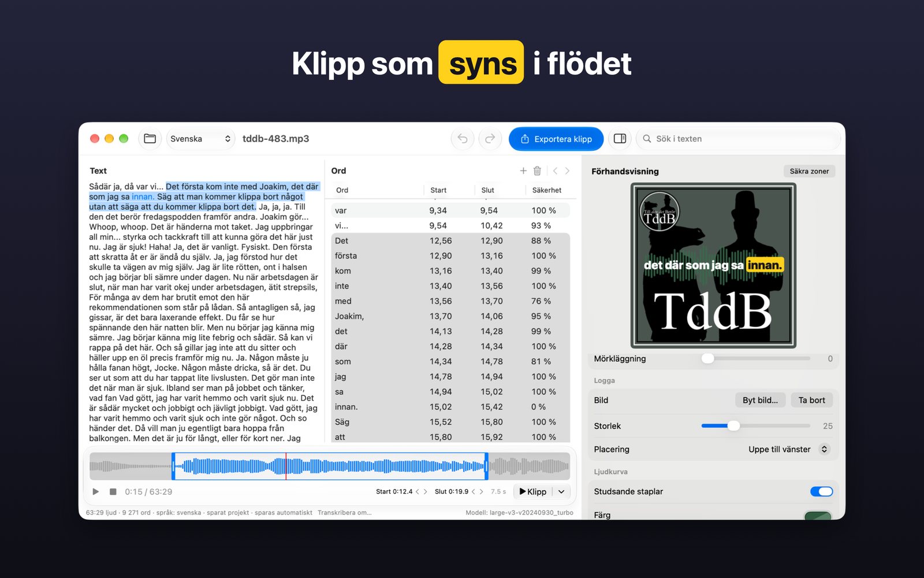Choose a new logo with Byt bild...

pos(760,400)
